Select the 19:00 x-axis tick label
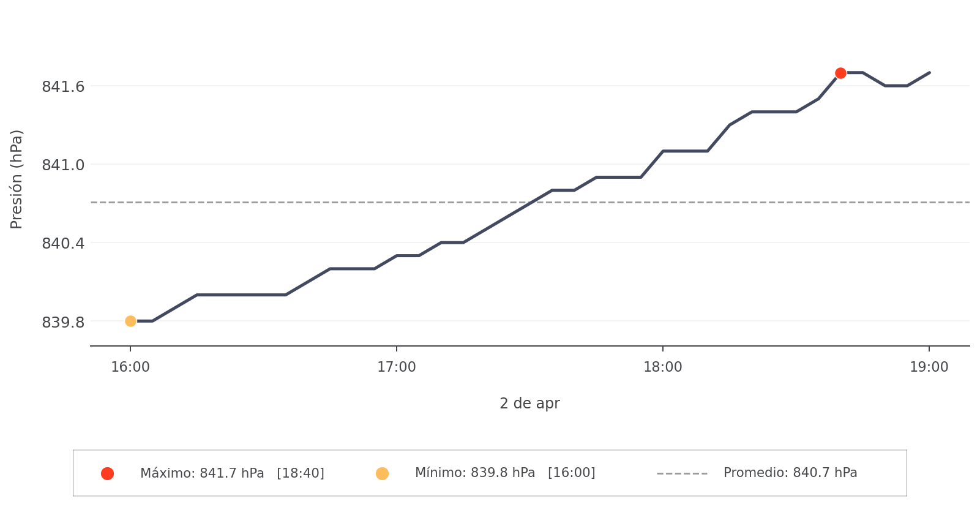 929,367
